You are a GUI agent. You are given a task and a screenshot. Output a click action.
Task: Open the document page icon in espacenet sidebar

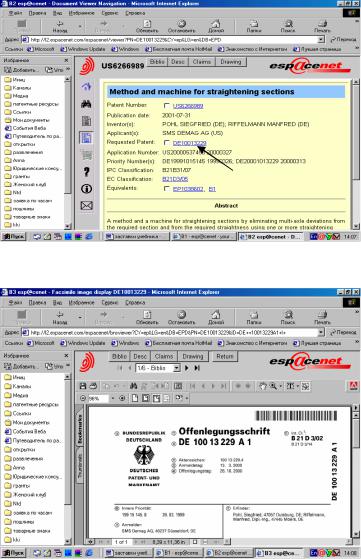coord(86,121)
